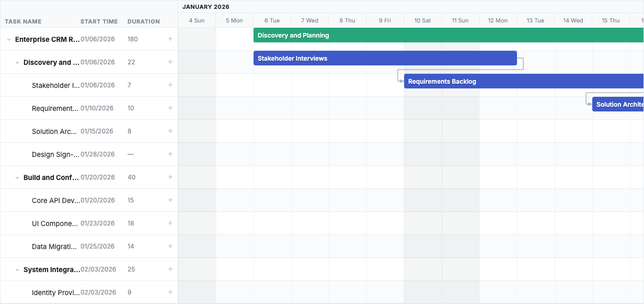Collapse the Discovery and... group

(17, 63)
